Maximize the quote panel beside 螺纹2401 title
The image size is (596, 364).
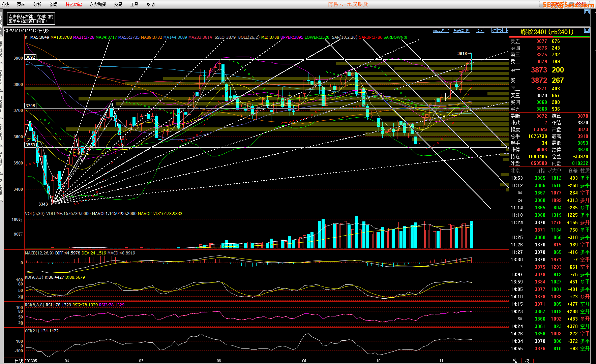[587, 30]
